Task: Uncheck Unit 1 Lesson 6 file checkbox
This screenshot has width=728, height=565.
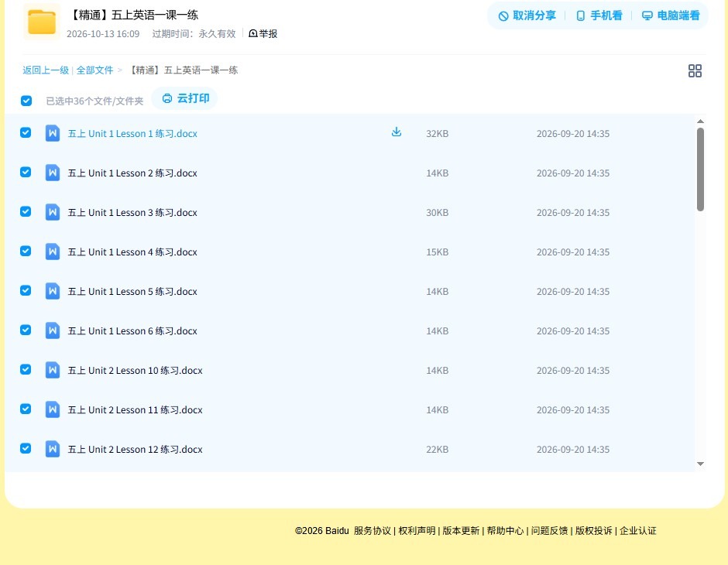Action: click(26, 330)
